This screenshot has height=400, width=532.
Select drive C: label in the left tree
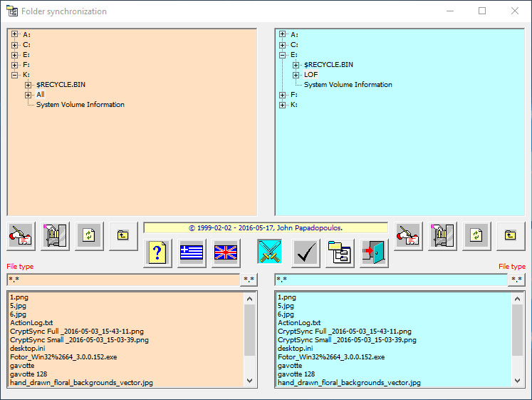tap(26, 44)
